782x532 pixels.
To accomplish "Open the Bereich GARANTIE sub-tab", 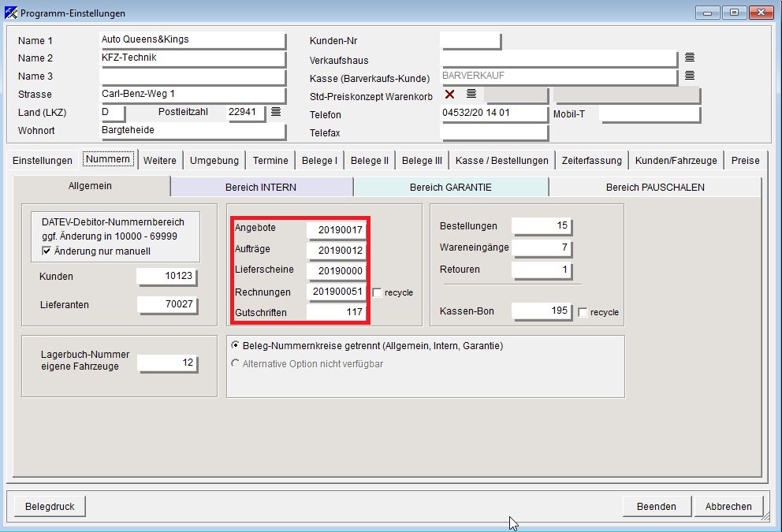I will pyautogui.click(x=451, y=187).
